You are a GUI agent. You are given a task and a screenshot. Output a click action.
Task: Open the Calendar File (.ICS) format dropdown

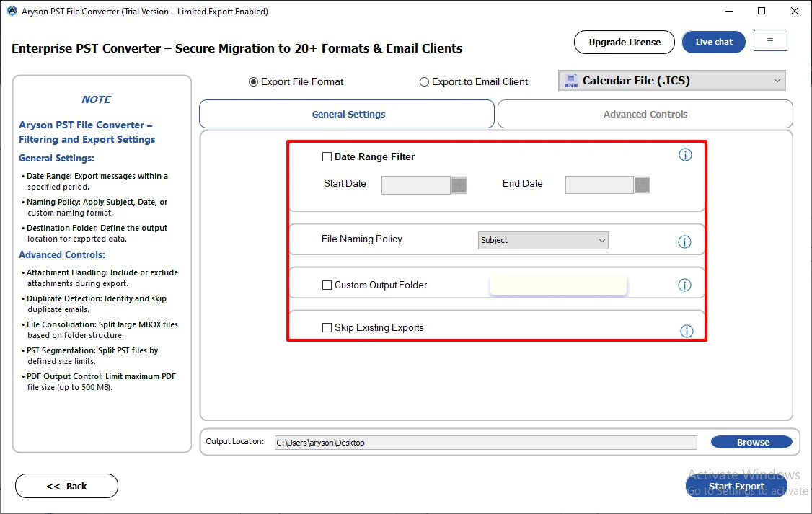(671, 80)
